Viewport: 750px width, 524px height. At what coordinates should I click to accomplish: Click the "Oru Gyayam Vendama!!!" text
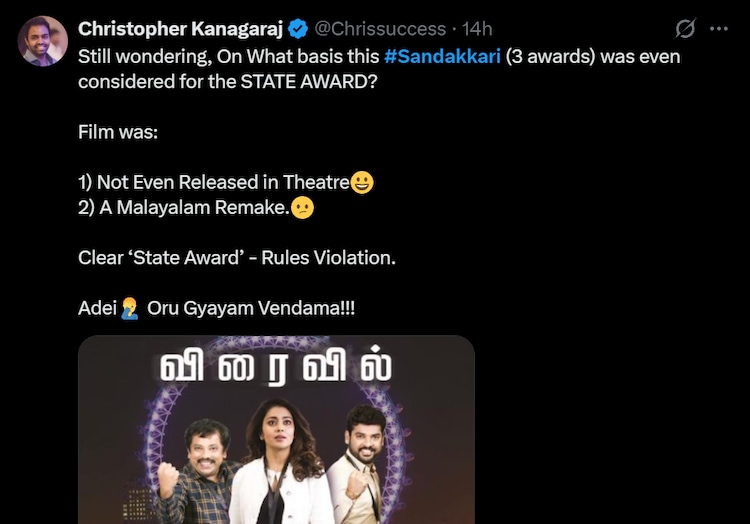(x=250, y=308)
